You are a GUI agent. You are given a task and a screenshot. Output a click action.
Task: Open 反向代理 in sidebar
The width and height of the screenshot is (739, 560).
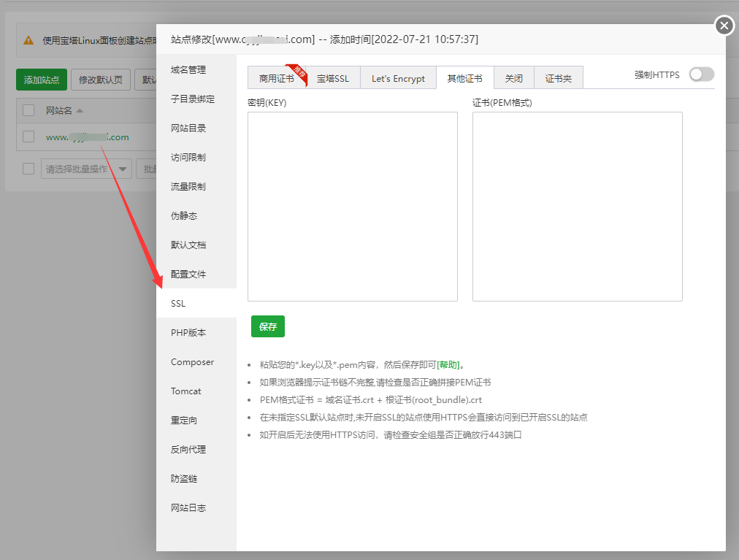pos(196,450)
